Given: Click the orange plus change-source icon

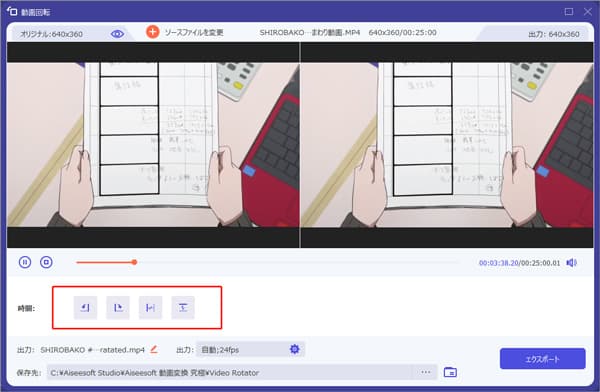Looking at the screenshot, I should click(x=153, y=32).
